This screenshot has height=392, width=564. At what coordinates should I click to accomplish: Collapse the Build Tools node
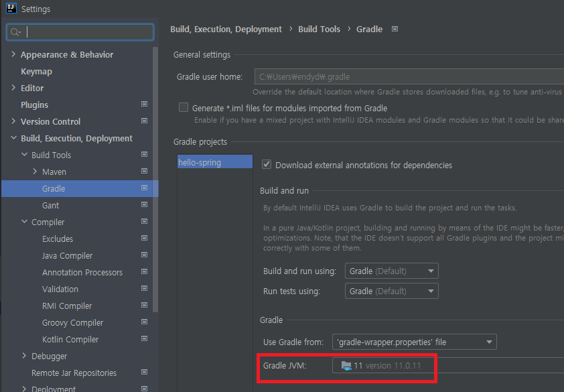(x=25, y=154)
